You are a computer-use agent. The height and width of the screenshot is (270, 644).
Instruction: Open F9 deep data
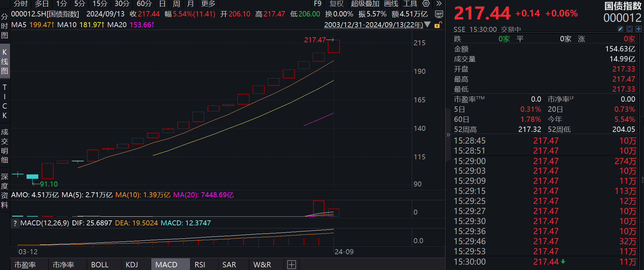[x=317, y=4]
